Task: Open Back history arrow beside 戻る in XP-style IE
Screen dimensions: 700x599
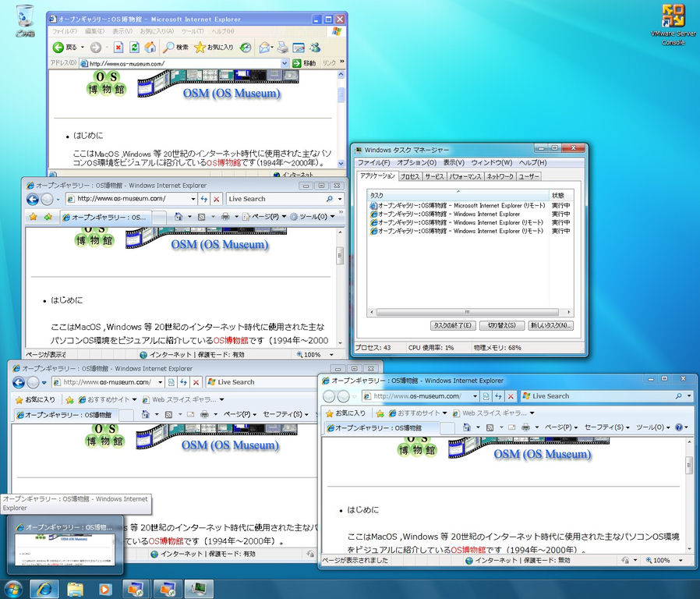Action: click(82, 48)
